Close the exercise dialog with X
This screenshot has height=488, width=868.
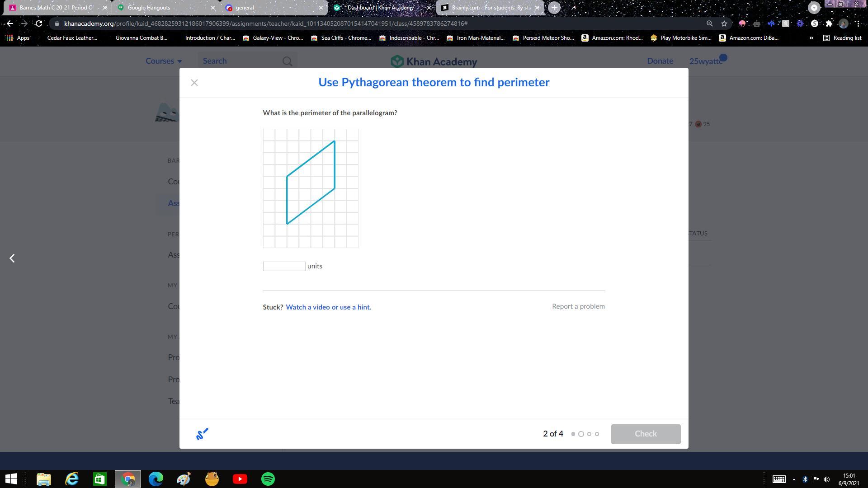pos(194,83)
